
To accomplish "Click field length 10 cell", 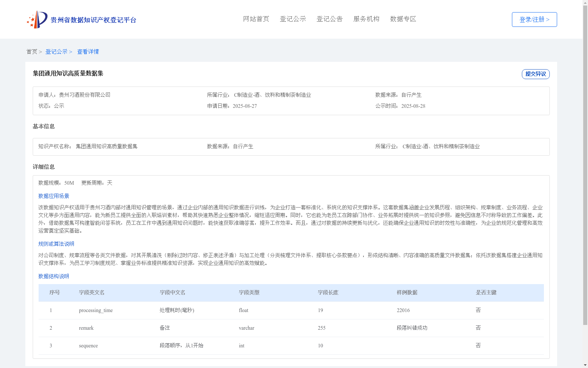I will (x=320, y=346).
